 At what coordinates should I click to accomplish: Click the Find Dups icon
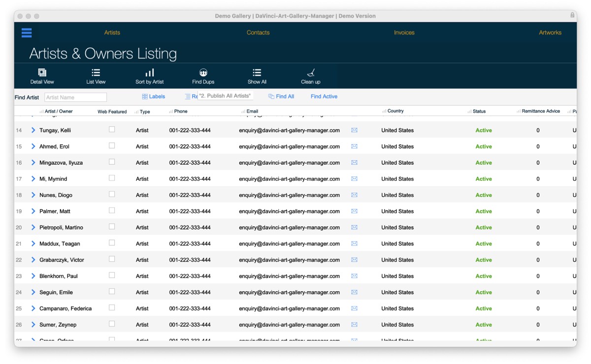click(x=203, y=76)
